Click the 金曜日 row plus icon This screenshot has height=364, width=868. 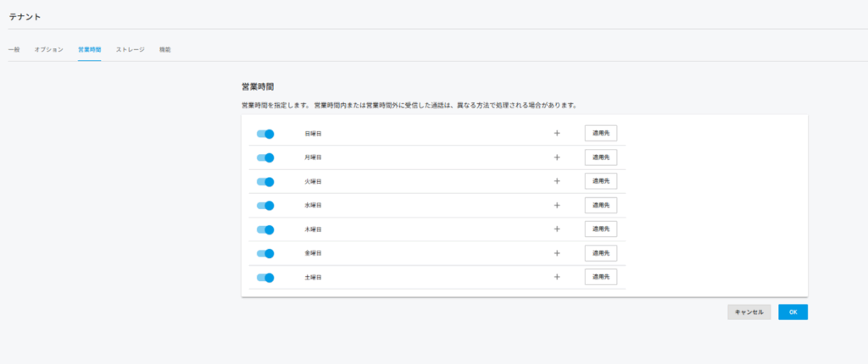pos(557,253)
